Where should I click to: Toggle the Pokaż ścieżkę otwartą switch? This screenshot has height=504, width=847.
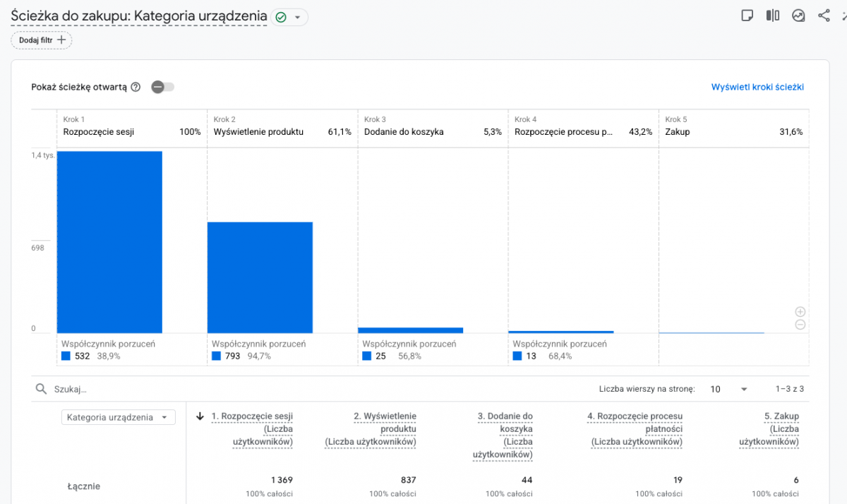point(162,87)
